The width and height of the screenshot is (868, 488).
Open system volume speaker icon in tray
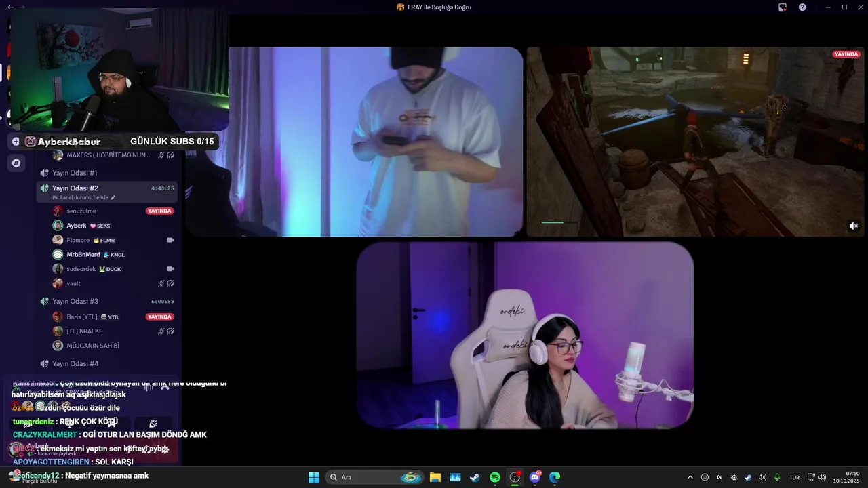[822, 477]
